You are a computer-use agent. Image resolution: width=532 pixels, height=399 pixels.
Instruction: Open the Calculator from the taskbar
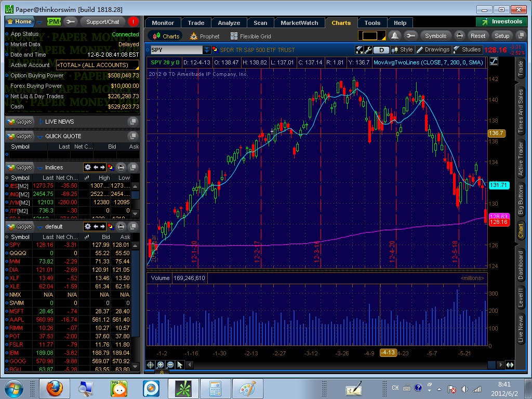[x=216, y=389]
